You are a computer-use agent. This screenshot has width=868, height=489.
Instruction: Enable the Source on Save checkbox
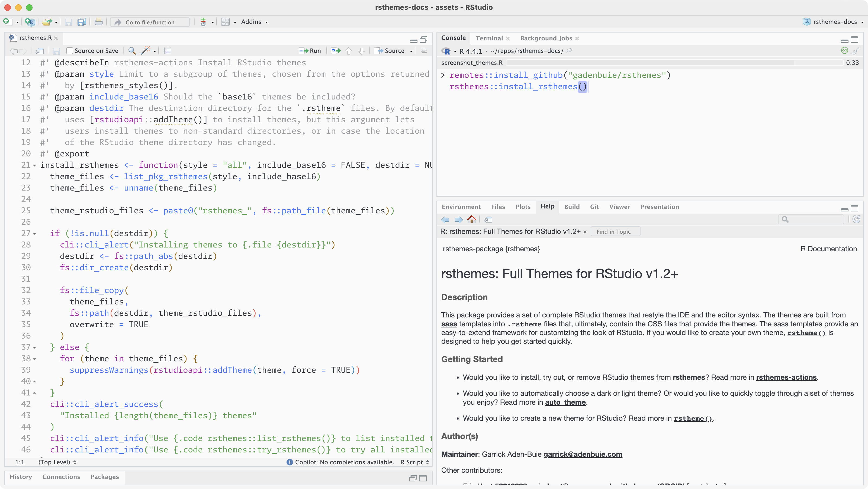click(x=70, y=50)
